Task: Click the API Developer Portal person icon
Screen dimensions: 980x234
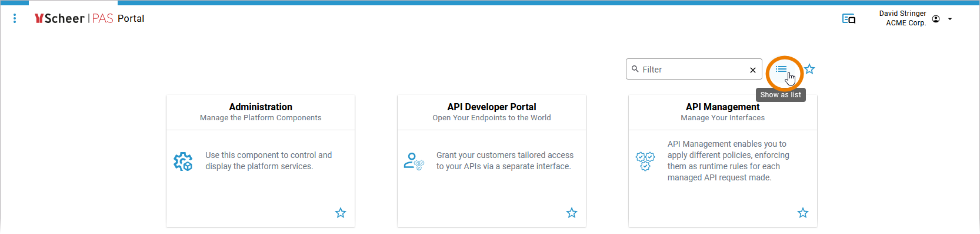Action: 414,161
